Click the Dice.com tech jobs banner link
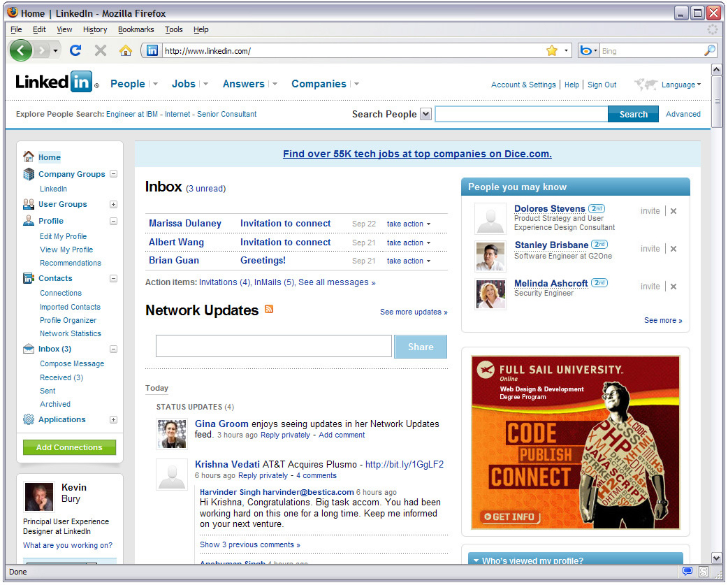This screenshot has width=728, height=585. (x=417, y=154)
